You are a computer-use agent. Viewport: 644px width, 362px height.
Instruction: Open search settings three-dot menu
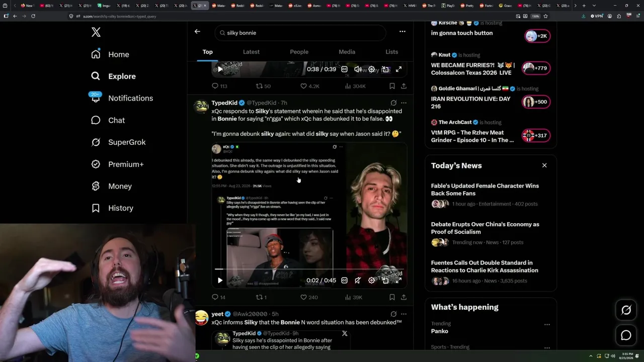[402, 32]
